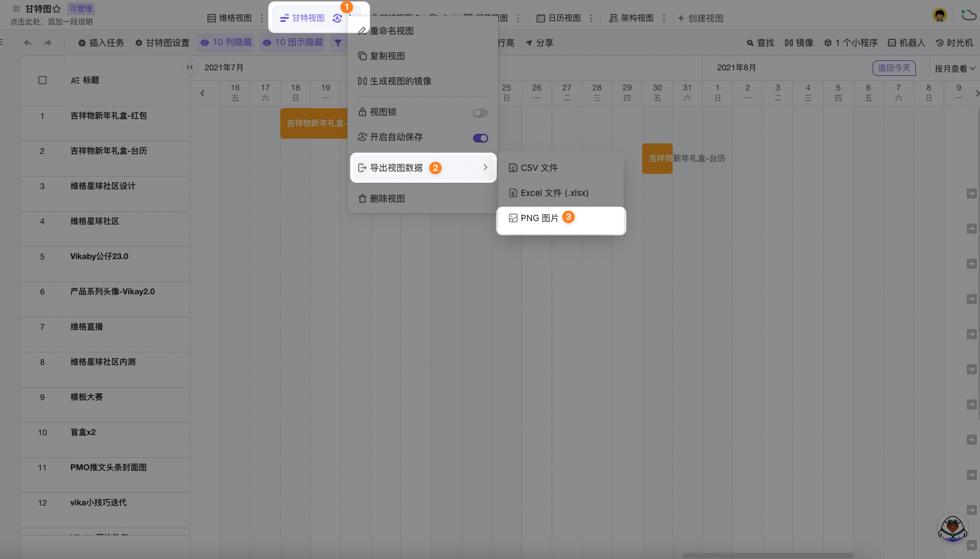Open 时光机 time machine history
The height and width of the screenshot is (559, 980).
coord(954,43)
